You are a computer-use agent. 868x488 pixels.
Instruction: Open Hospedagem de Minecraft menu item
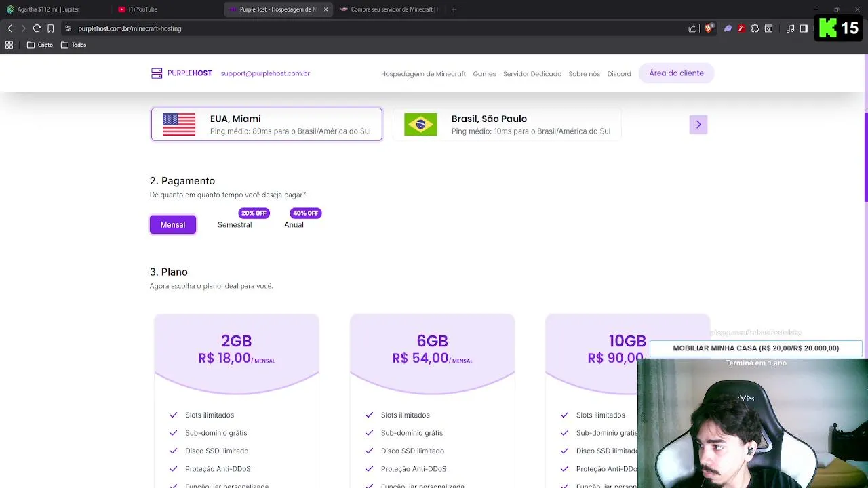point(423,73)
